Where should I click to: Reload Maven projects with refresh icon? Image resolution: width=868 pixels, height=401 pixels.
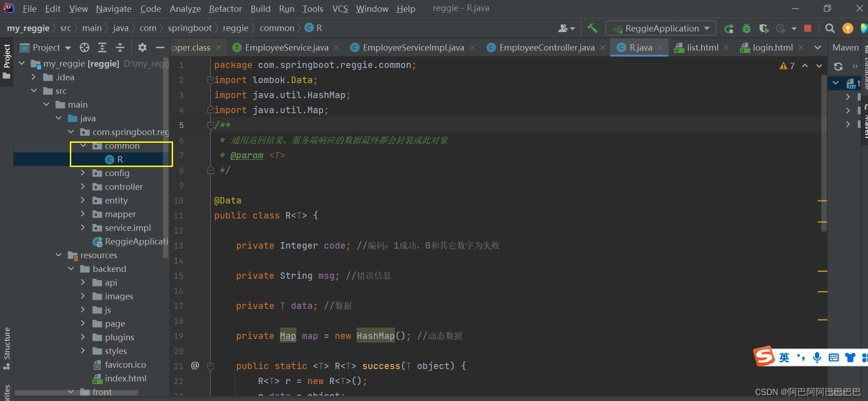click(838, 66)
